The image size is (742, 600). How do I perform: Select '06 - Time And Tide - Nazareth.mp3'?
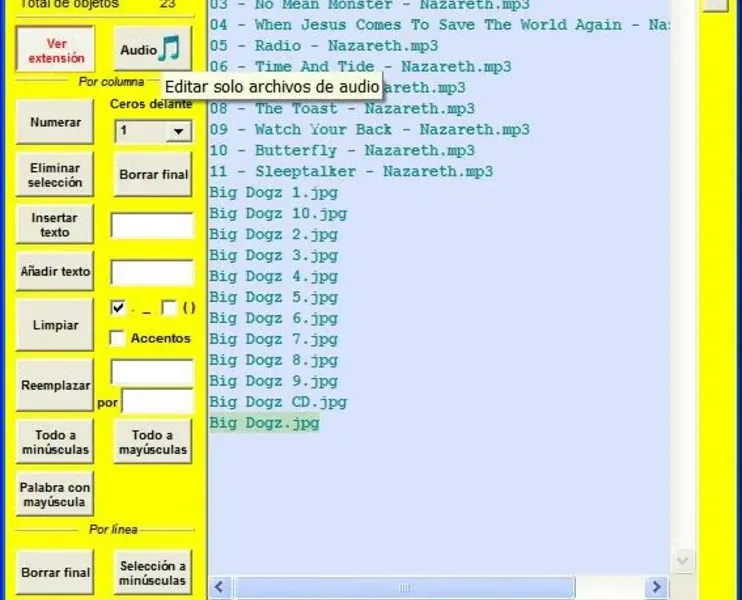point(360,67)
